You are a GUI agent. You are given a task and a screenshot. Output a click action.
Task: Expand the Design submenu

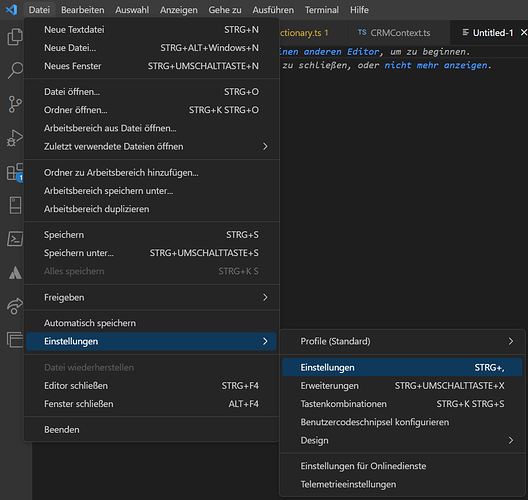click(x=402, y=440)
